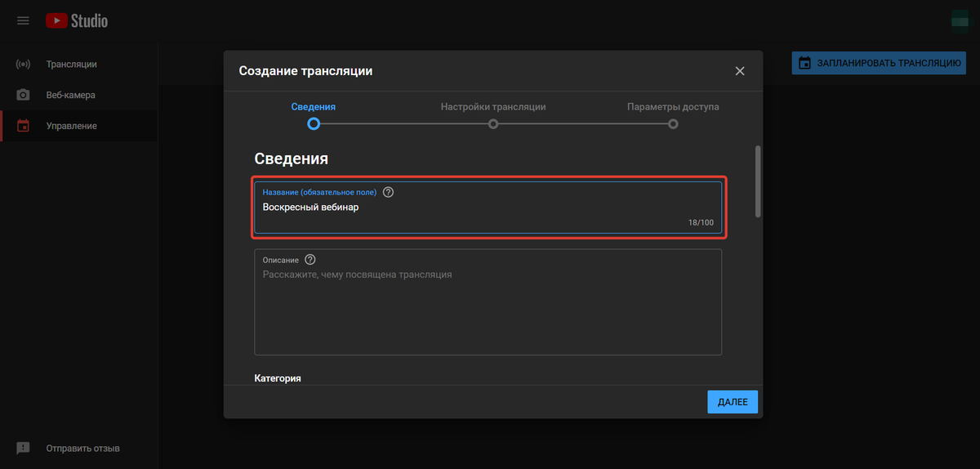This screenshot has height=469, width=980.
Task: Jump to the Параметры доступа step
Action: pos(673,107)
